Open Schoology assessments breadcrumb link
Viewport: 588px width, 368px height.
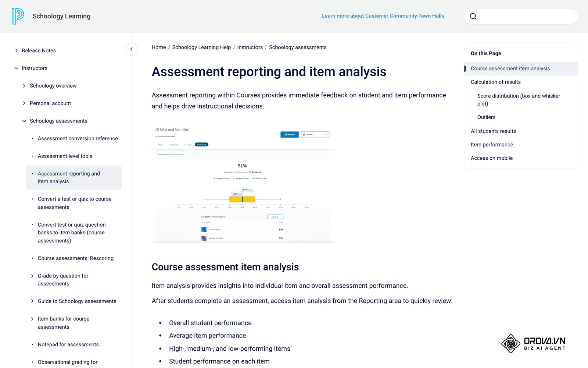click(x=298, y=47)
